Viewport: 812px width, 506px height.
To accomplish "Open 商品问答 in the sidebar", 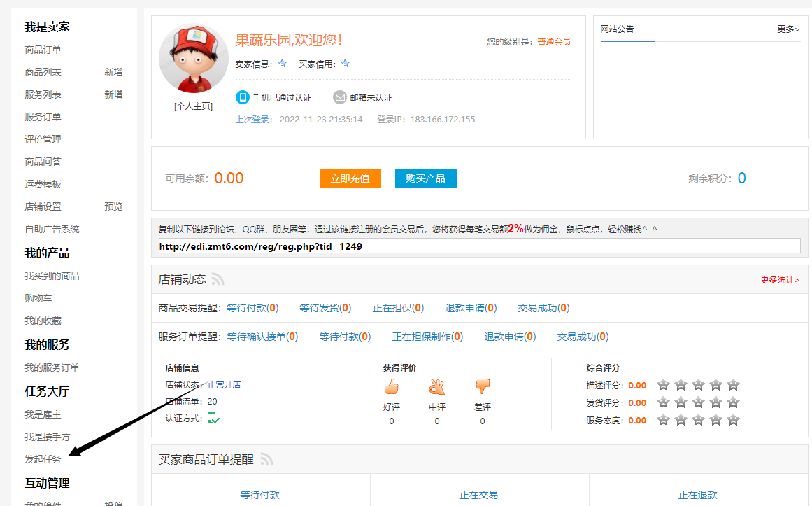I will pyautogui.click(x=43, y=162).
